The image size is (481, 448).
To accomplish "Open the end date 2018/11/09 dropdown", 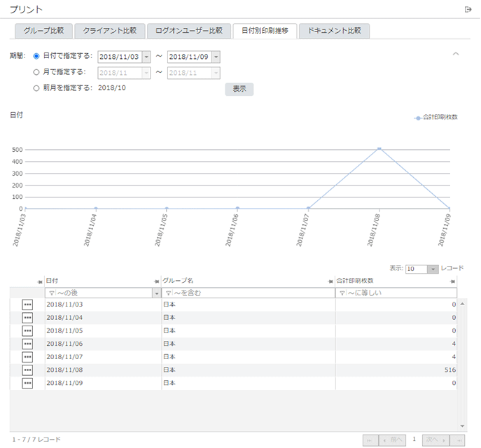I will (216, 57).
